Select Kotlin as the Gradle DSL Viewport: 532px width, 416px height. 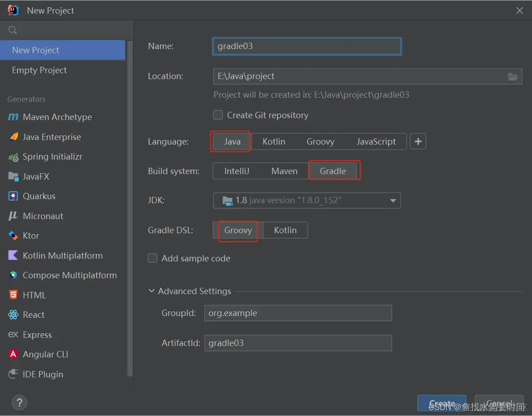[x=285, y=230]
